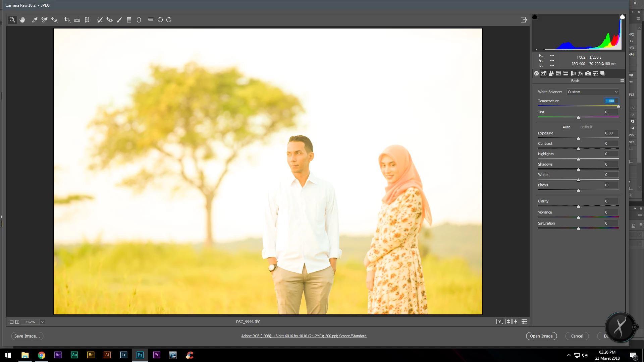This screenshot has height=362, width=644.
Task: Click the Tint value input field
Action: pyautogui.click(x=611, y=112)
